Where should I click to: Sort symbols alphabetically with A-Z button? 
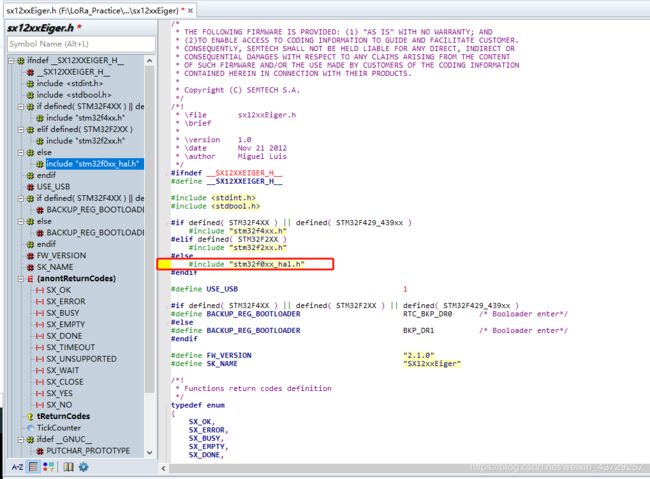17,467
